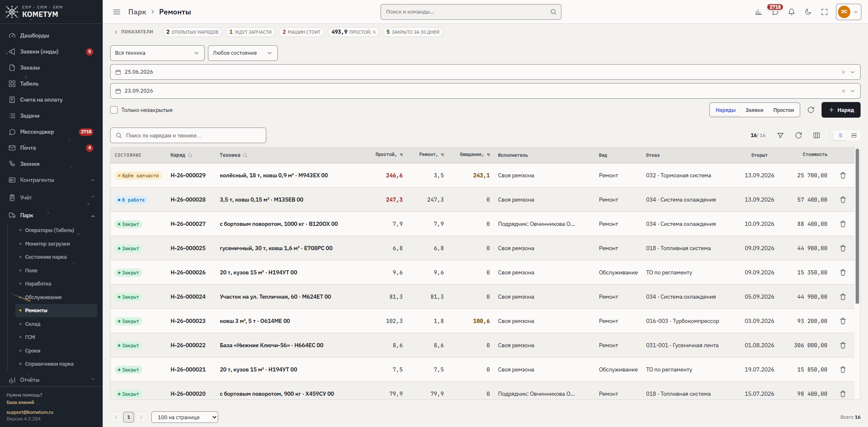This screenshot has width=868, height=427.
Task: Reload table icon beside the filter
Action: 799,135
